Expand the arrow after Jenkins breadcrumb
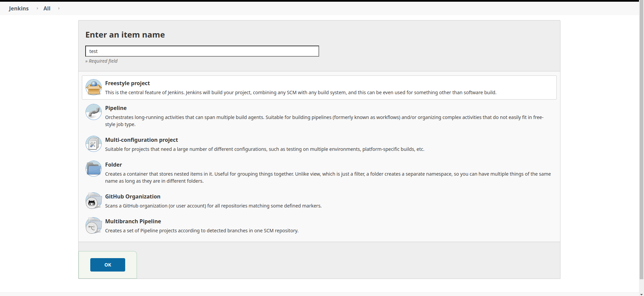 37,8
